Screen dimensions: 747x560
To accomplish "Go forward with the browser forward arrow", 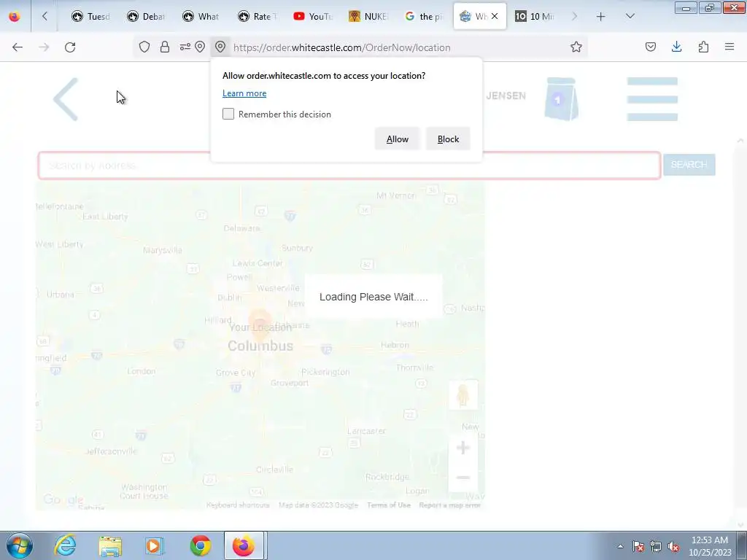I will 44,47.
